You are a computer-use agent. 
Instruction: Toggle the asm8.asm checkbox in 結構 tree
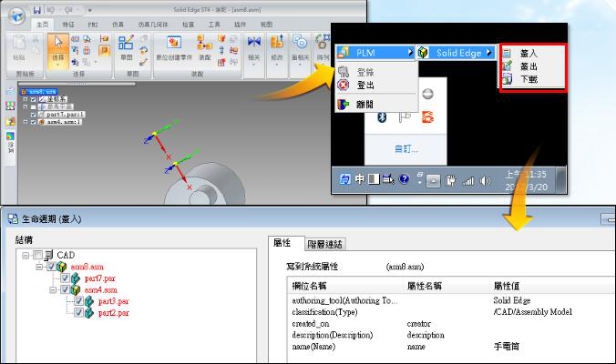52,267
